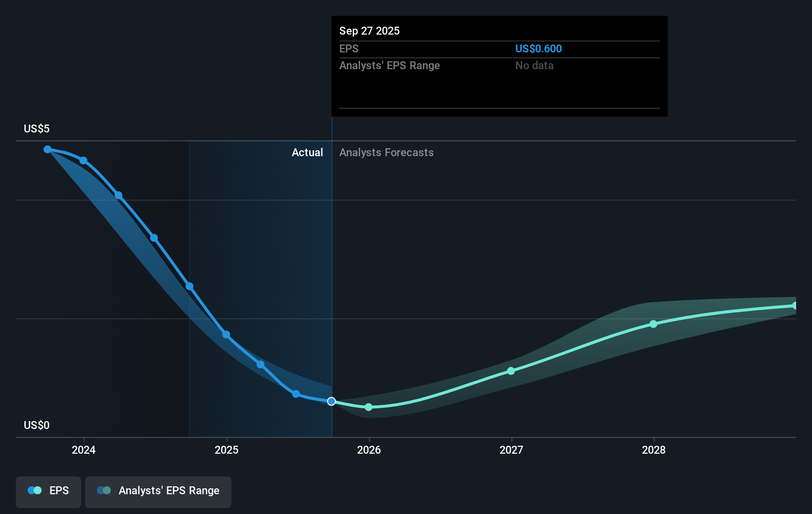Screen dimensions: 812x514
Task: Click the 2025 x-axis label
Action: click(226, 450)
